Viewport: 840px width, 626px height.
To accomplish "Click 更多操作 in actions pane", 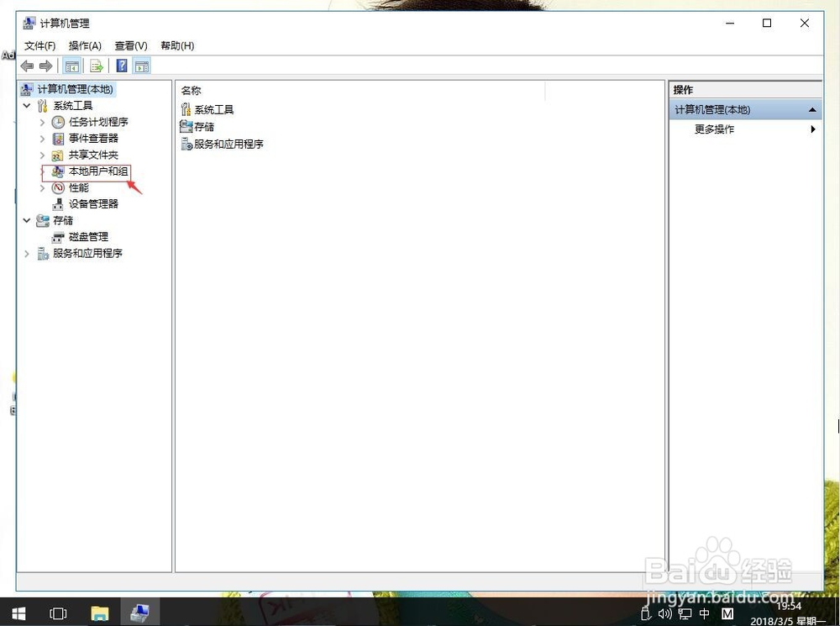I will coord(714,129).
